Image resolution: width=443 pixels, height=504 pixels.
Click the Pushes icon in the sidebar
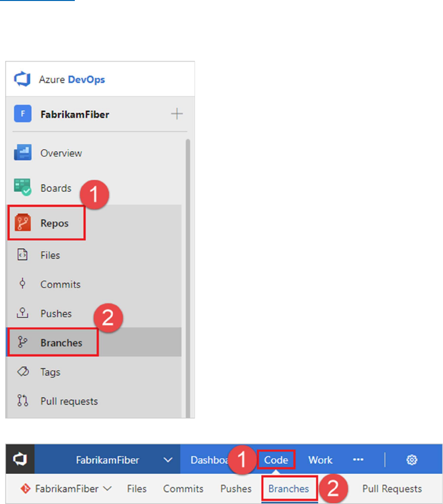click(22, 313)
